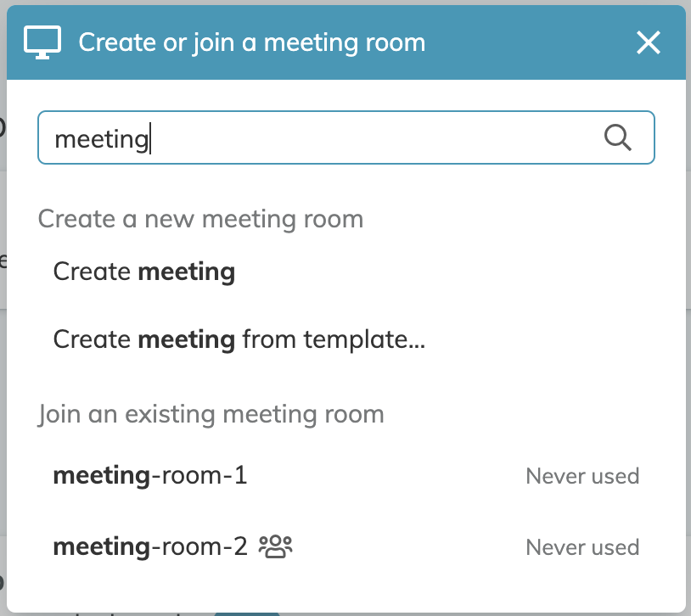Image resolution: width=691 pixels, height=616 pixels.
Task: Click Never used label for meeting-room-2
Action: [x=582, y=547]
